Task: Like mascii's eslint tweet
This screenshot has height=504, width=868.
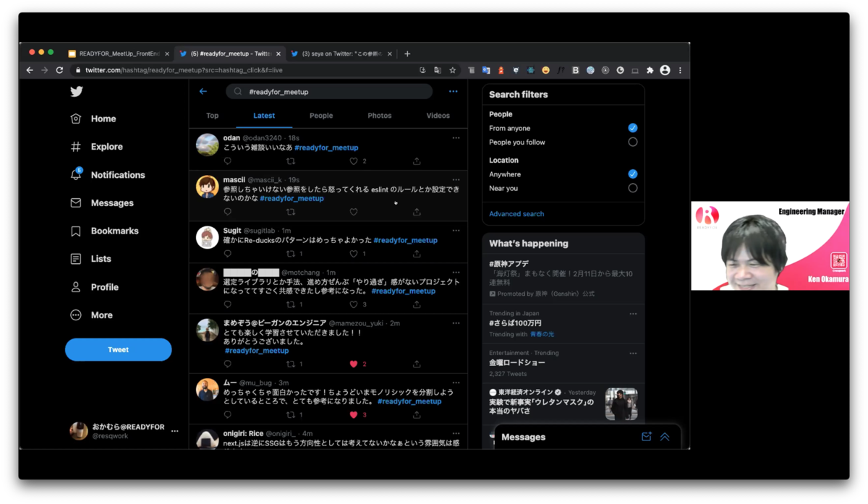Action: (354, 212)
